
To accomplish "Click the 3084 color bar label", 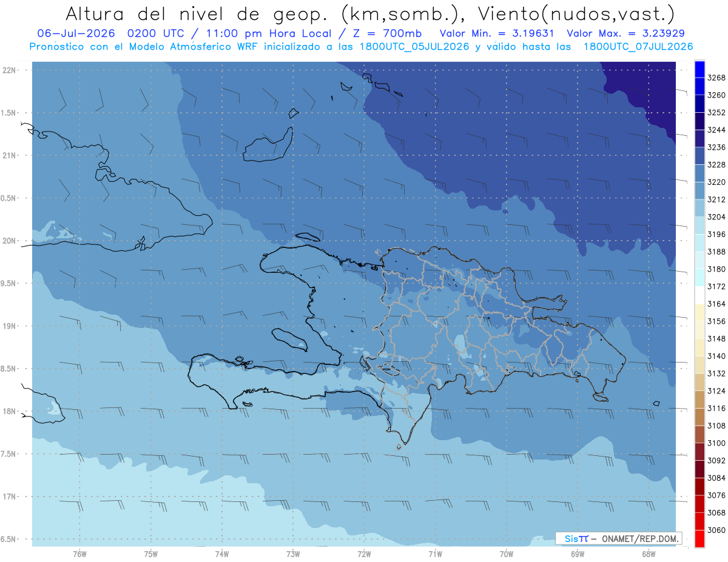I will coord(716,478).
